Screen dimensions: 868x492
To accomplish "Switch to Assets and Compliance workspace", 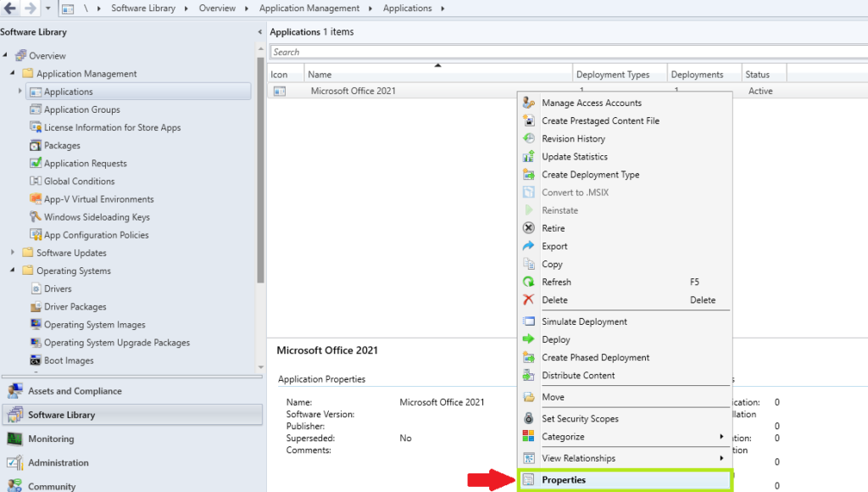I will [x=132, y=390].
